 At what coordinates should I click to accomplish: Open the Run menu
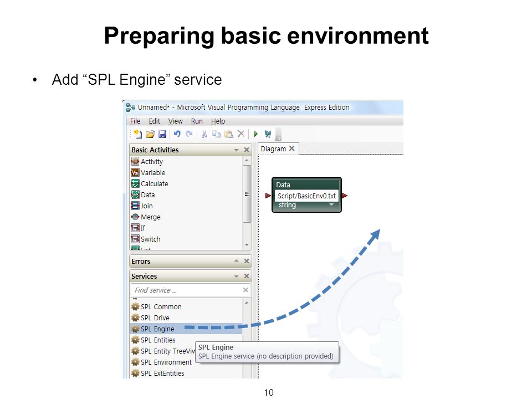(197, 121)
